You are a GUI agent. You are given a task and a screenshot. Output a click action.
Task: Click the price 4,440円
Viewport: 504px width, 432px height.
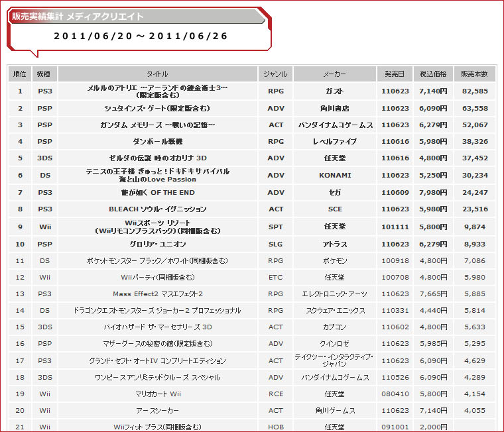coord(433,311)
